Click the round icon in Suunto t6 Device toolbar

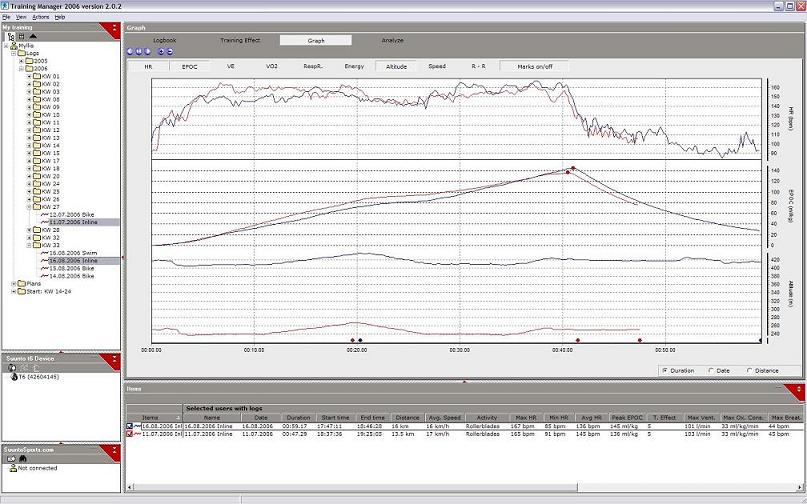[11, 367]
